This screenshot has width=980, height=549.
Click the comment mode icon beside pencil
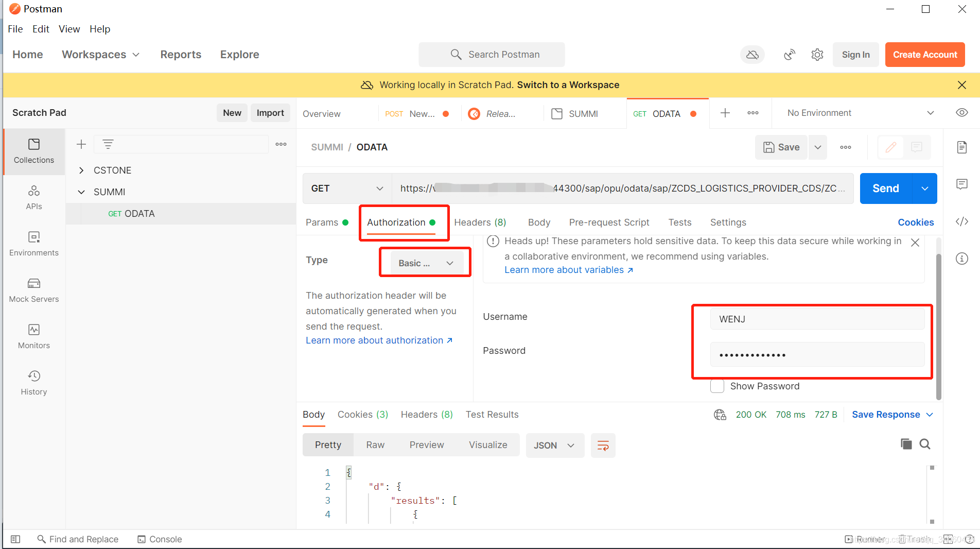[x=917, y=147]
